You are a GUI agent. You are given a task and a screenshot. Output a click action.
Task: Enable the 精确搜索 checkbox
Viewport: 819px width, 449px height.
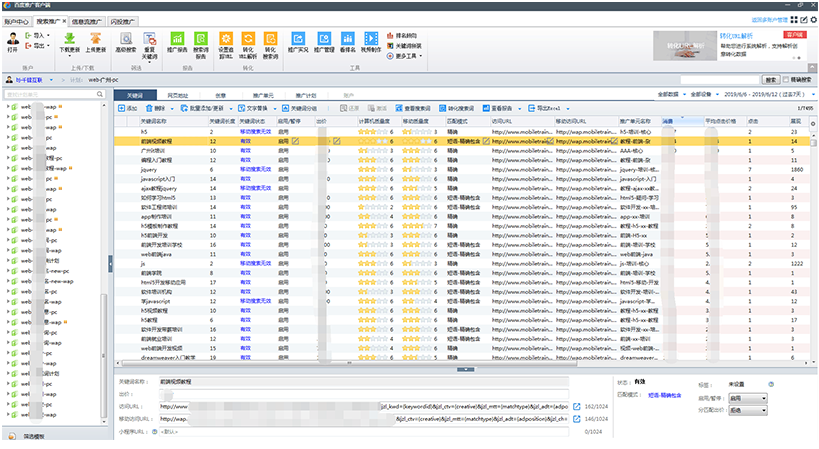pyautogui.click(x=786, y=78)
